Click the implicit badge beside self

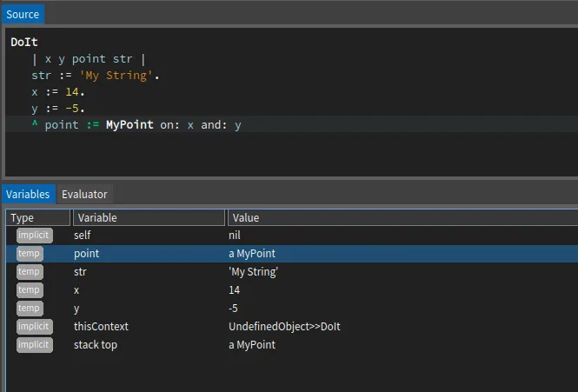click(34, 236)
